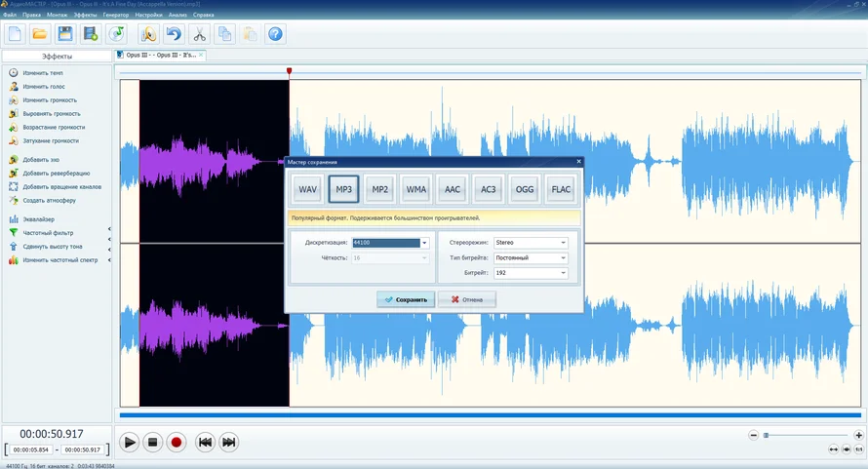Click the Отмена button

tap(466, 299)
